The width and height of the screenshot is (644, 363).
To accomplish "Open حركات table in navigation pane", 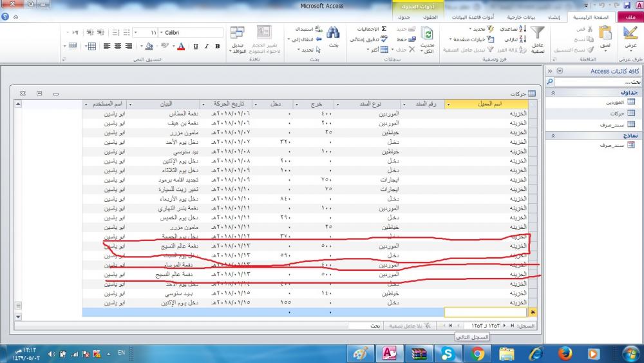I will [594, 113].
